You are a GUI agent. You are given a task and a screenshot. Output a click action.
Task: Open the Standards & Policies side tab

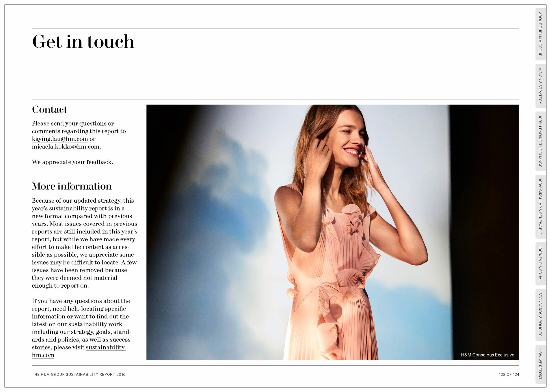pos(540,314)
